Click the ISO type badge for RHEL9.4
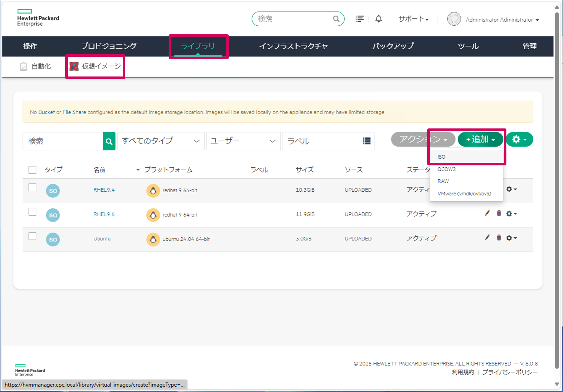 (53, 191)
